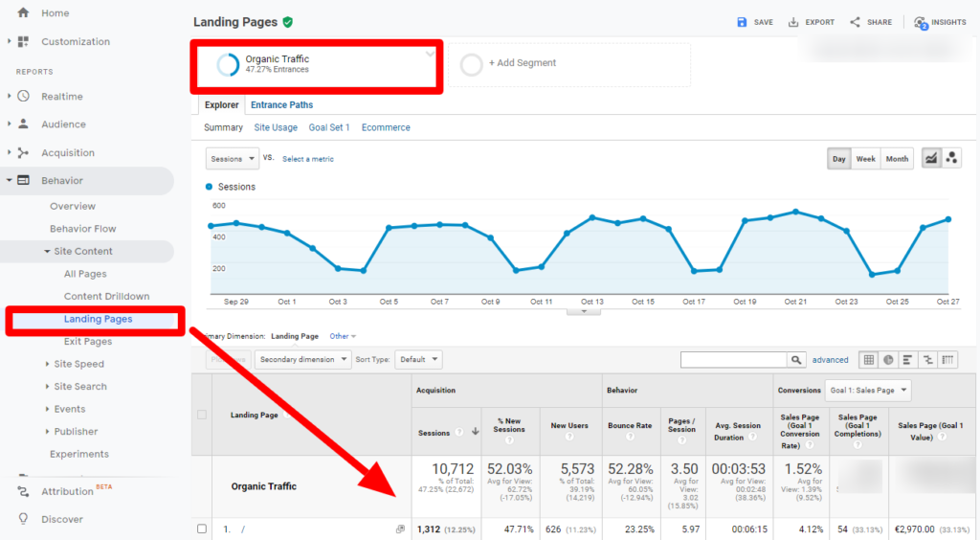The height and width of the screenshot is (540, 980).
Task: Select the Summary sub-tab
Action: [223, 127]
